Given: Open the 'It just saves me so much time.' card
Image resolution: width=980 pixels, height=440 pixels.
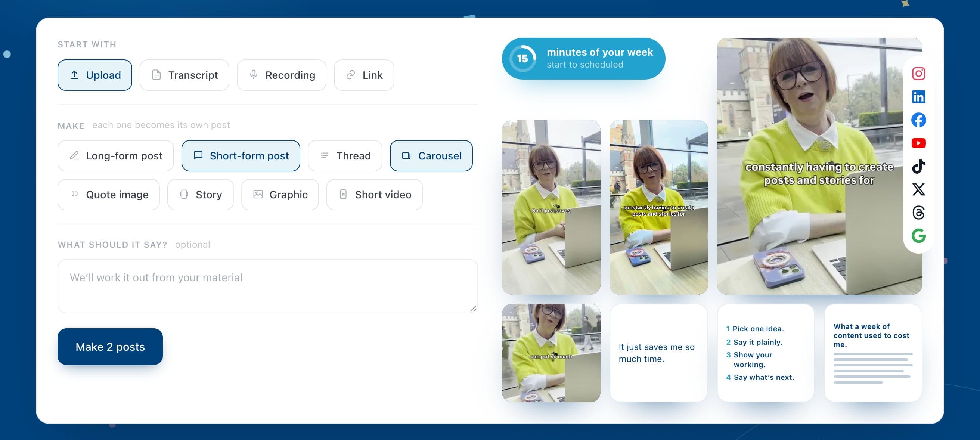Looking at the screenshot, I should pyautogui.click(x=658, y=353).
